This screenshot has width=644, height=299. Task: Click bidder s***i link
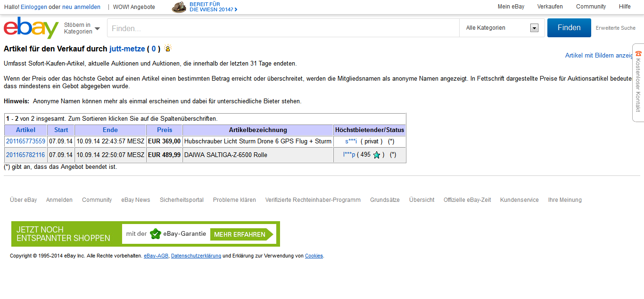click(351, 141)
